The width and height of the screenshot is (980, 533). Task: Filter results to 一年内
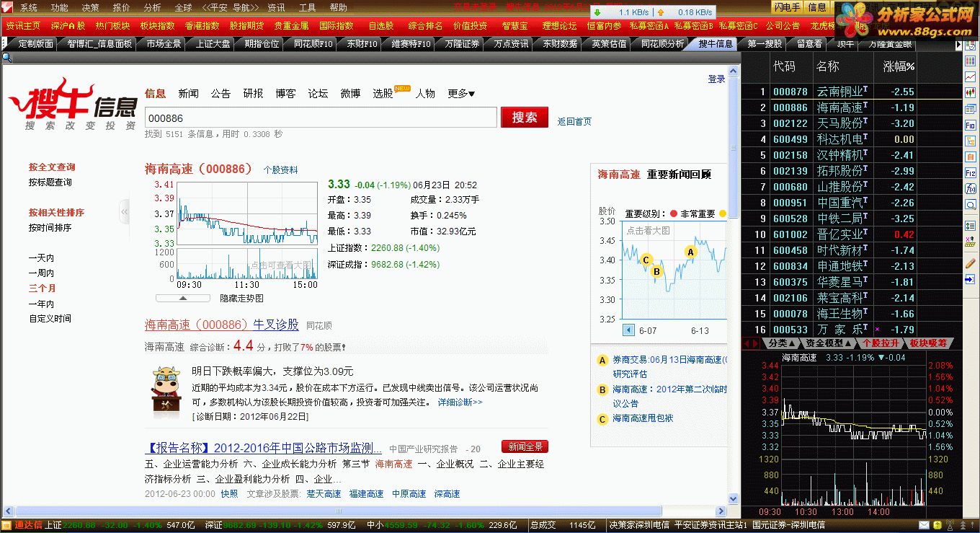[x=41, y=304]
